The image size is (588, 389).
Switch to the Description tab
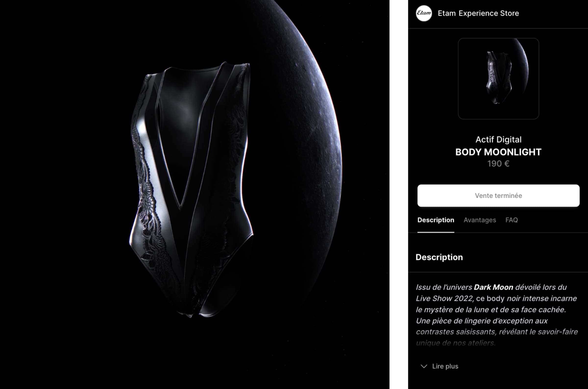point(436,220)
